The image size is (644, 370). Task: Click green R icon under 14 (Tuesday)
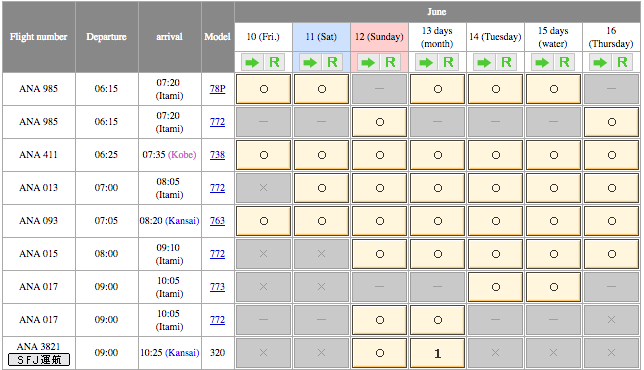[x=506, y=63]
